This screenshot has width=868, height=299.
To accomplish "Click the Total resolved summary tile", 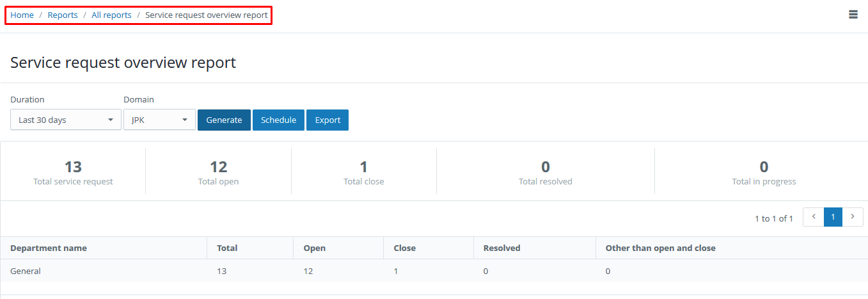I will (546, 172).
